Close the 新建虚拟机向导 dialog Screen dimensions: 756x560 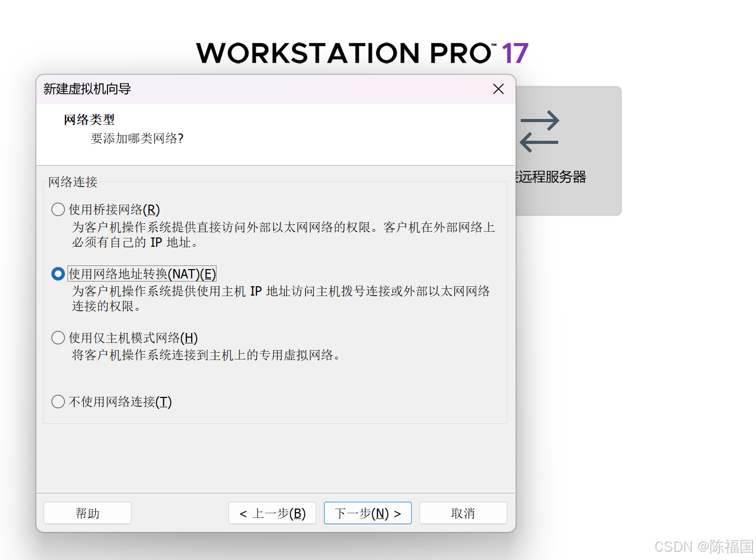(498, 89)
